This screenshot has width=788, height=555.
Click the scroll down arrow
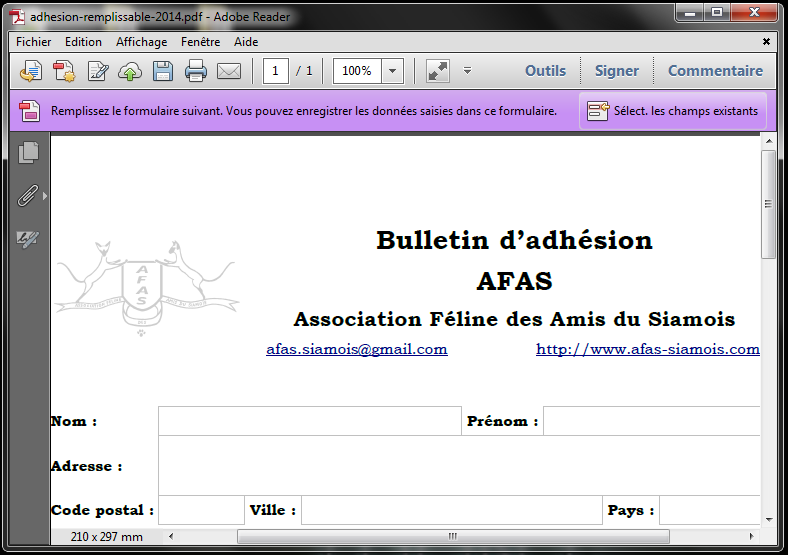(769, 520)
